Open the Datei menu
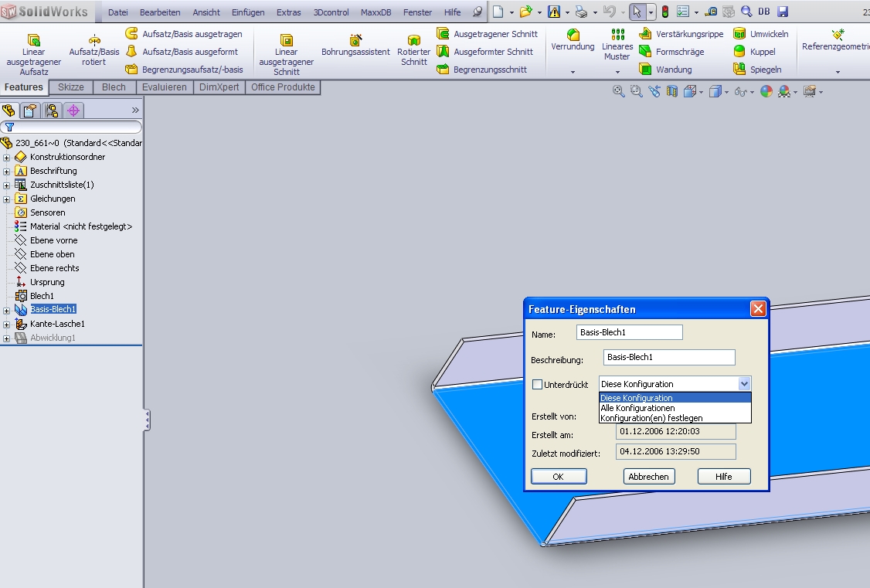The width and height of the screenshot is (870, 588). (x=117, y=12)
